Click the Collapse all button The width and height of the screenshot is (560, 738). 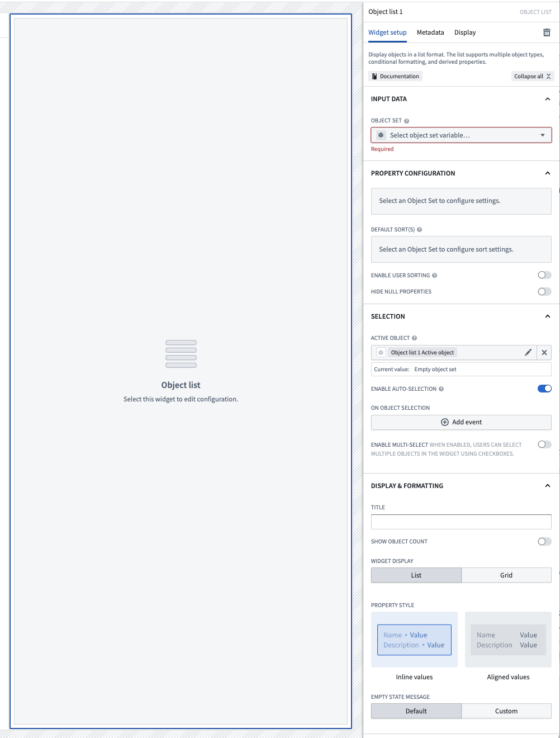(533, 77)
